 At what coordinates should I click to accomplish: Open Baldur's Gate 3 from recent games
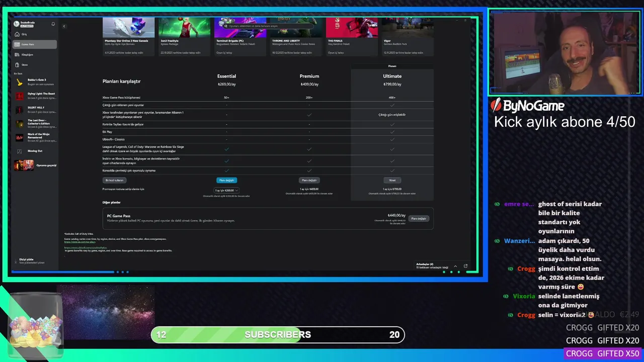tap(35, 82)
